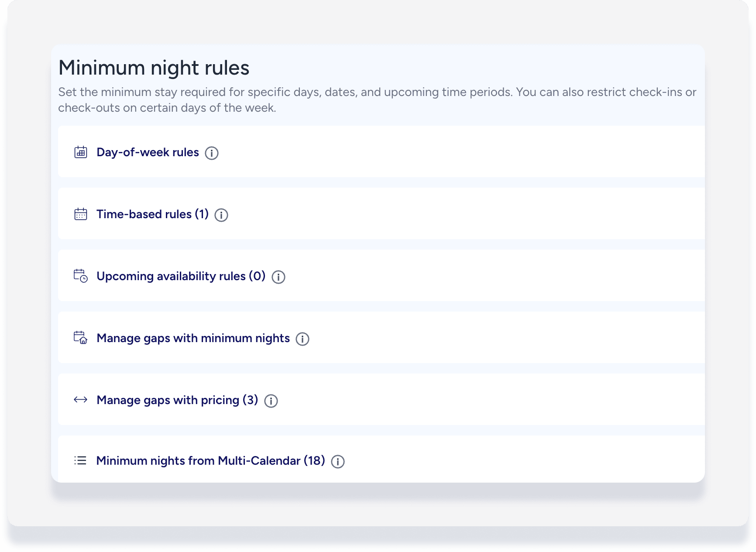Click the Day-of-week rules calendar icon
This screenshot has height=552, width=756.
81,152
